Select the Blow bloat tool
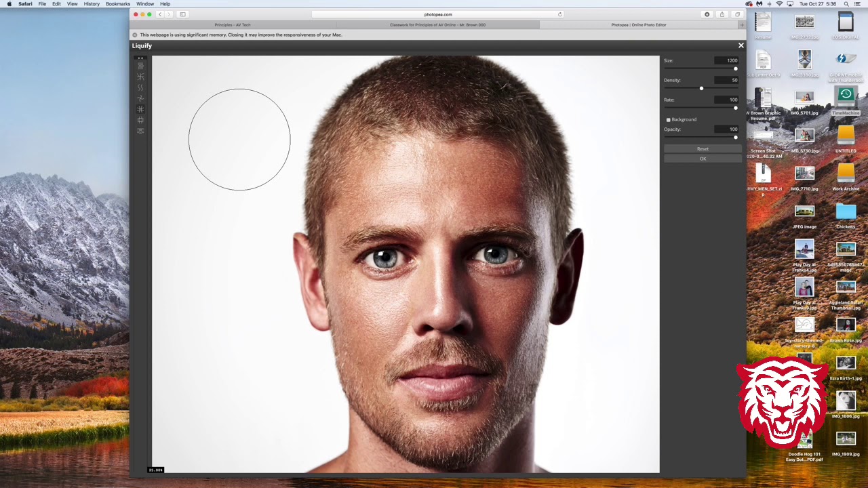The width and height of the screenshot is (868, 488). click(140, 120)
